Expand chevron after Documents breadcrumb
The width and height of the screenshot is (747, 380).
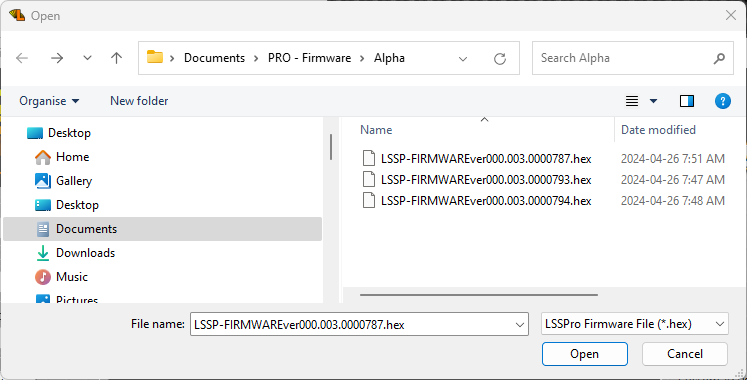coord(257,58)
